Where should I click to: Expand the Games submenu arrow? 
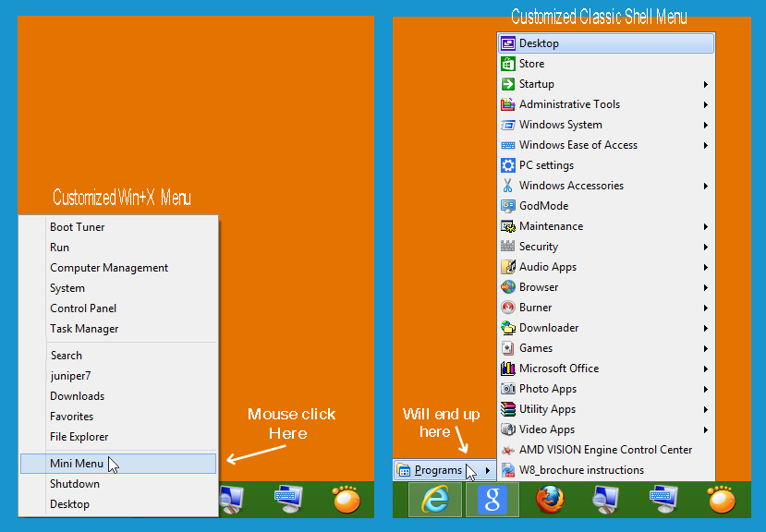point(705,348)
